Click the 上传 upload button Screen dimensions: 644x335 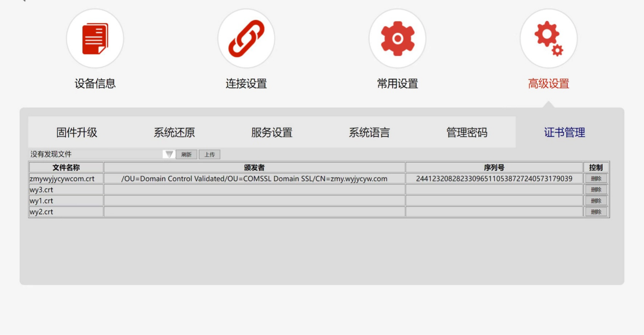tap(209, 155)
